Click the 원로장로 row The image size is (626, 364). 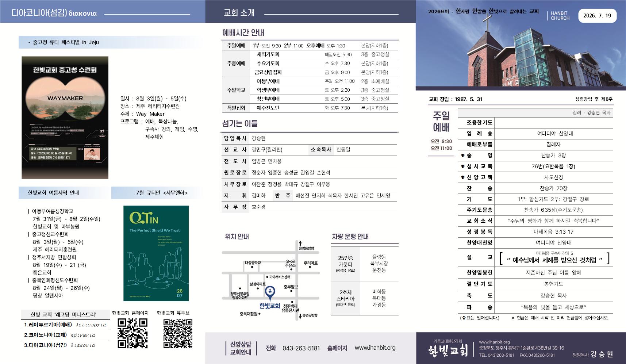point(310,173)
